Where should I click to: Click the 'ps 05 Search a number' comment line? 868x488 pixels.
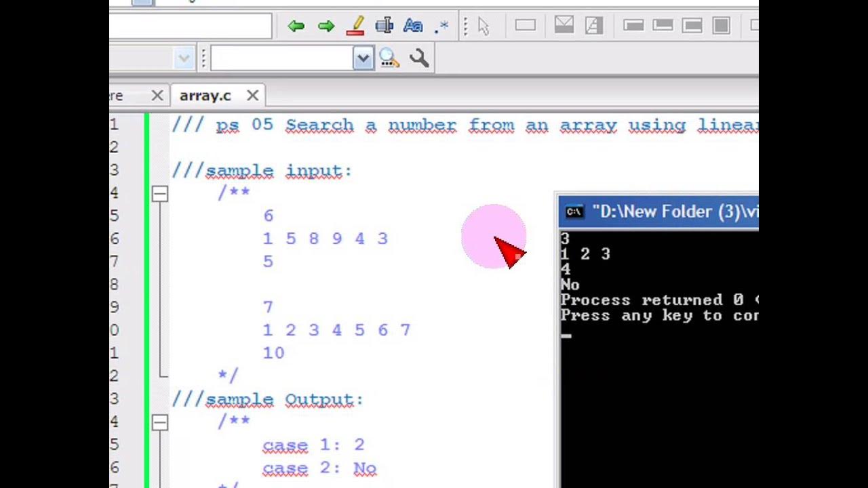465,125
